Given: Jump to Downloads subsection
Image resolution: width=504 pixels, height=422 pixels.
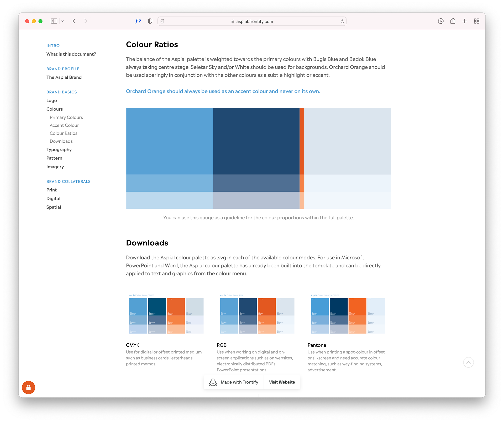Looking at the screenshot, I should (x=61, y=141).
